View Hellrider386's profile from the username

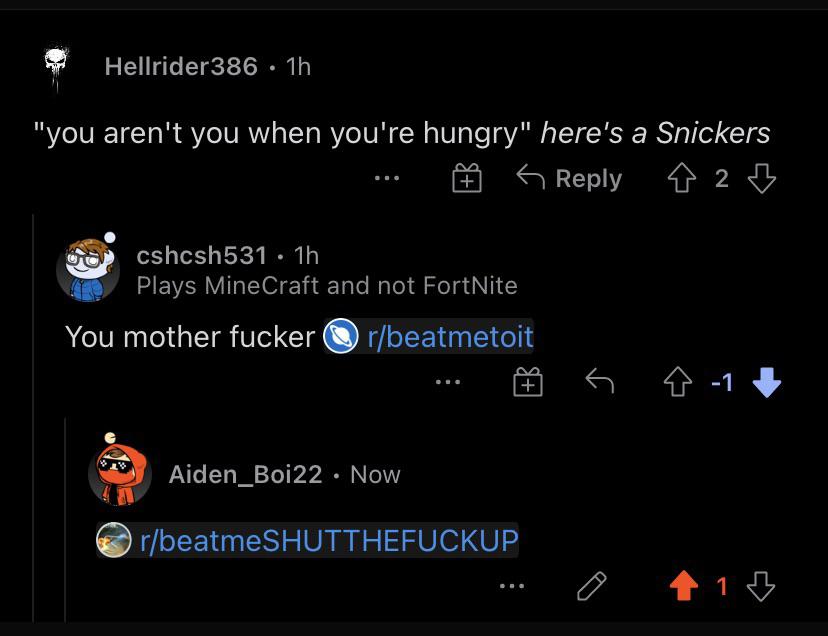click(181, 67)
